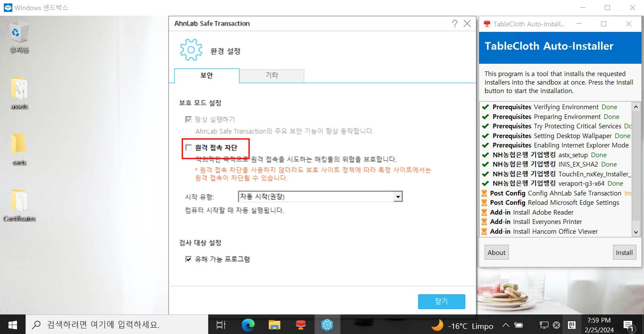
Task: Select the TouchEn_nxKey_Installer row
Action: click(556, 174)
